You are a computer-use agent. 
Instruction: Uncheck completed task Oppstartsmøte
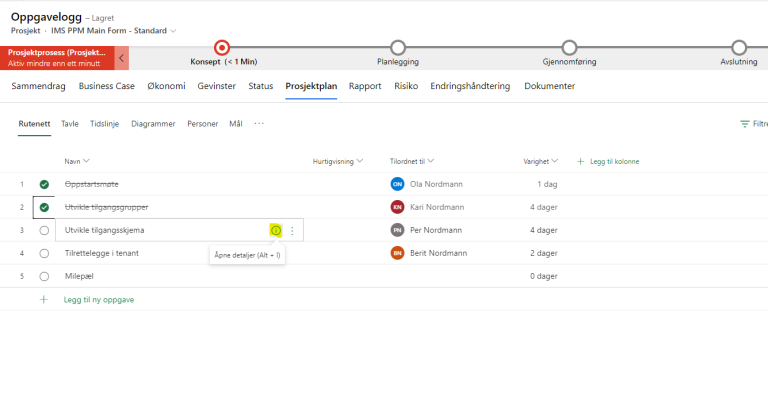[44, 184]
